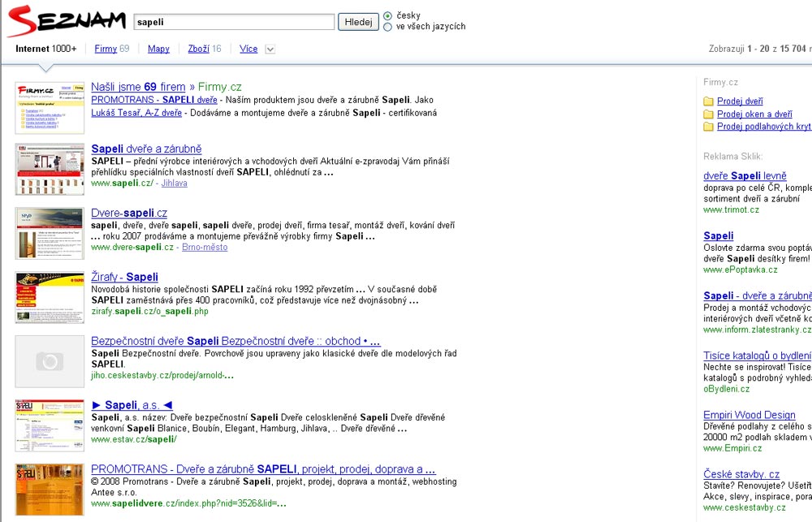Select ve všech jazycích radio button
Image resolution: width=812 pixels, height=522 pixels.
pyautogui.click(x=387, y=27)
